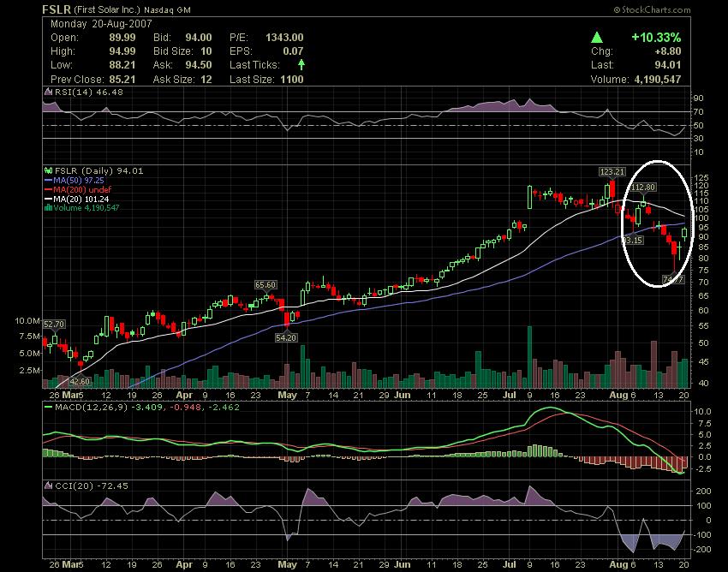Click the 93.15 price marker
This screenshot has height=572, width=728.
pyautogui.click(x=632, y=240)
